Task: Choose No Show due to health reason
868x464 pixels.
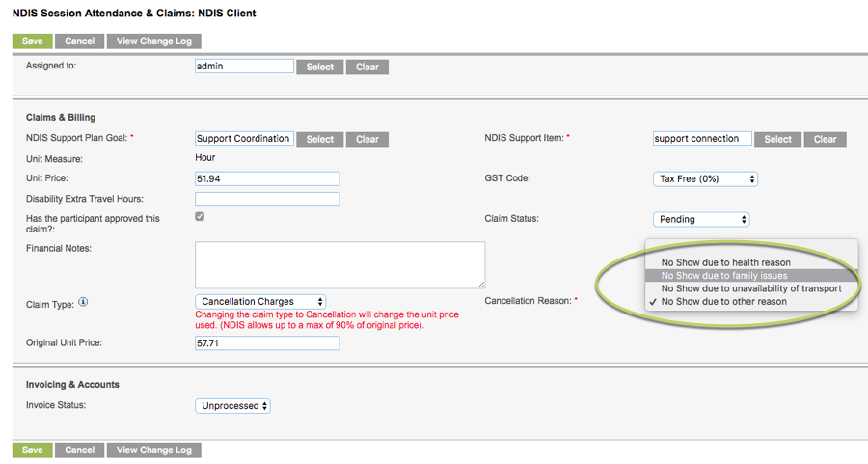Action: point(751,262)
